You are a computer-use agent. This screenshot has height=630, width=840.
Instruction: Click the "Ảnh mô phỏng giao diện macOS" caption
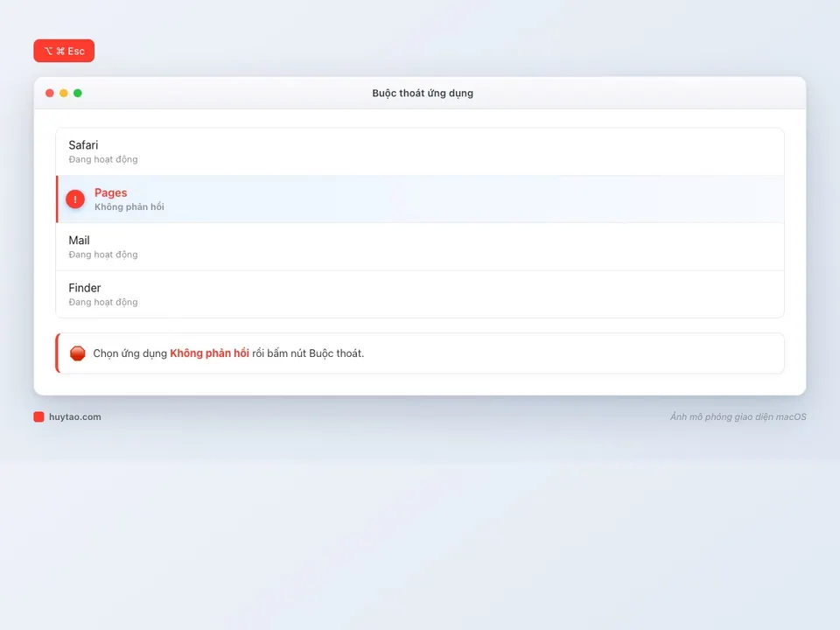point(738,416)
